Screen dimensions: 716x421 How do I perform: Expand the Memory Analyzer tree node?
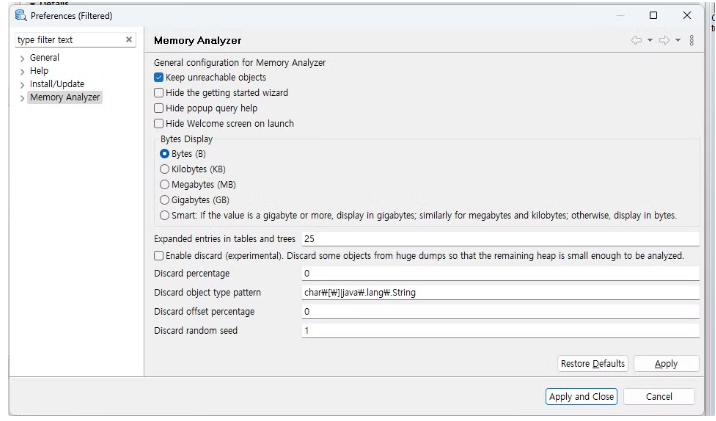click(x=22, y=98)
